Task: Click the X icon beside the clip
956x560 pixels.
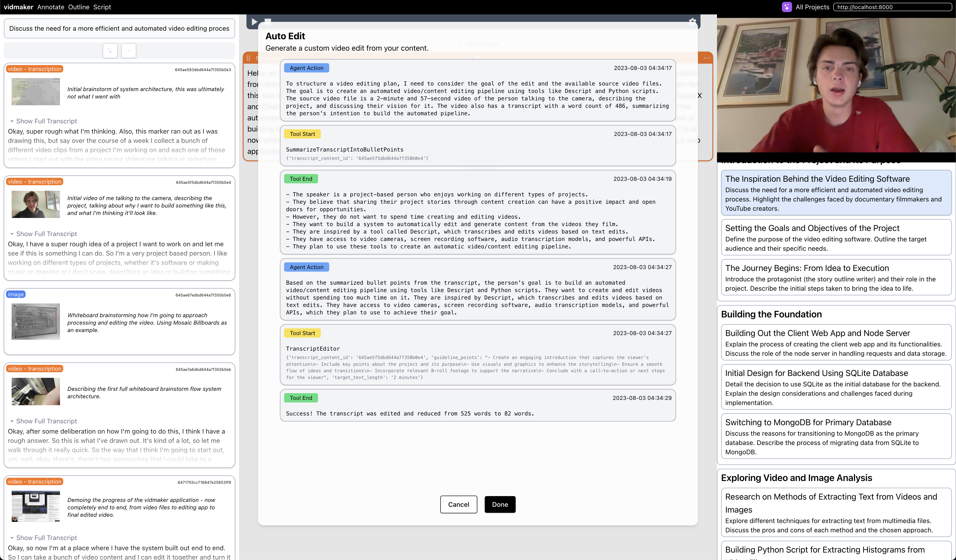Action: (700, 96)
